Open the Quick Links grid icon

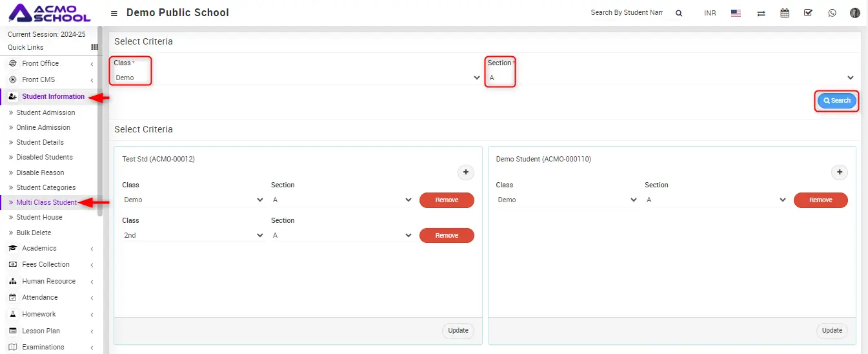tap(94, 47)
